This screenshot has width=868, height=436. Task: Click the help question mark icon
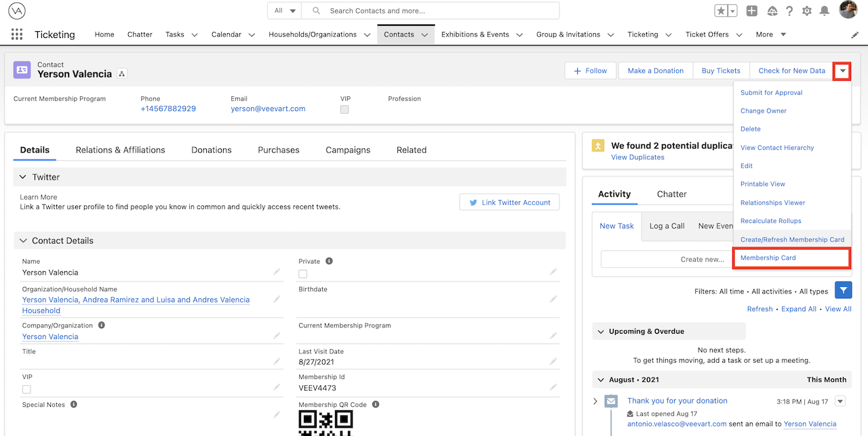(789, 11)
